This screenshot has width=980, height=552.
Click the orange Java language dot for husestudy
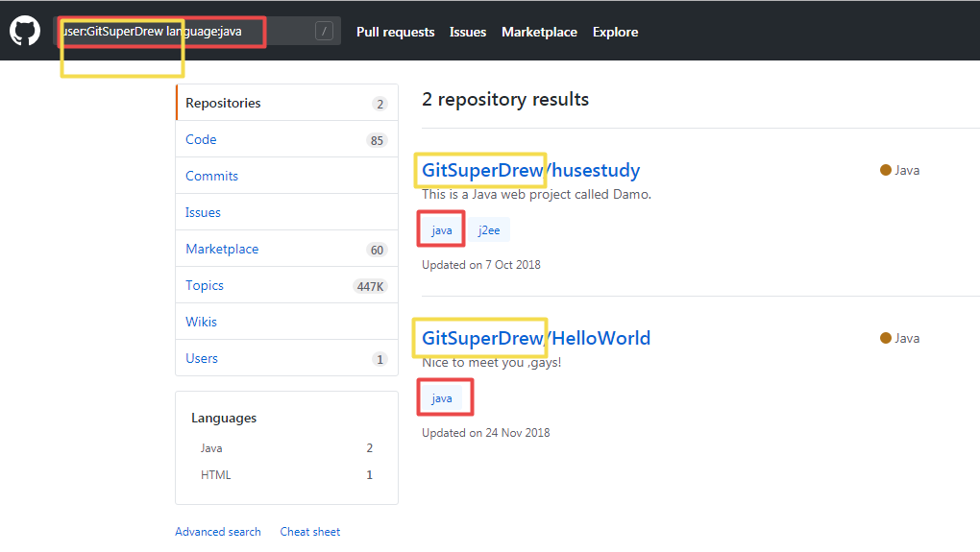tap(886, 170)
